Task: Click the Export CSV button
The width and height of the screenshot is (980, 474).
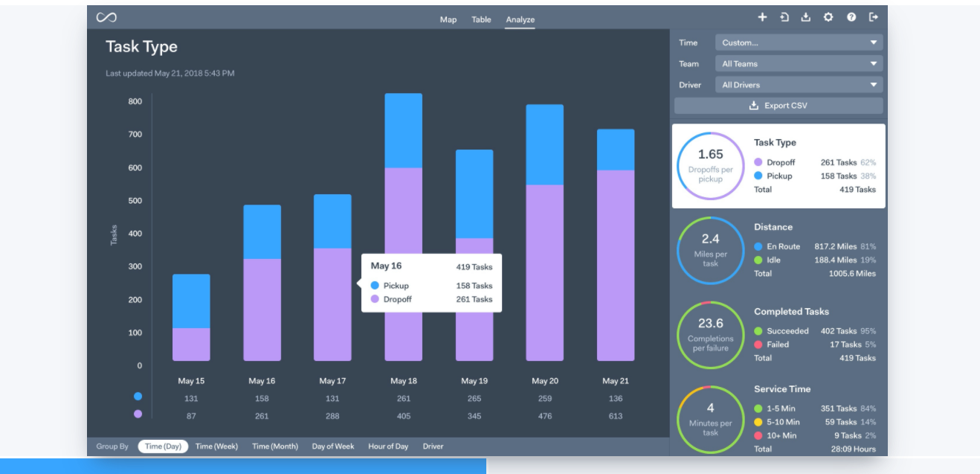Action: click(778, 106)
